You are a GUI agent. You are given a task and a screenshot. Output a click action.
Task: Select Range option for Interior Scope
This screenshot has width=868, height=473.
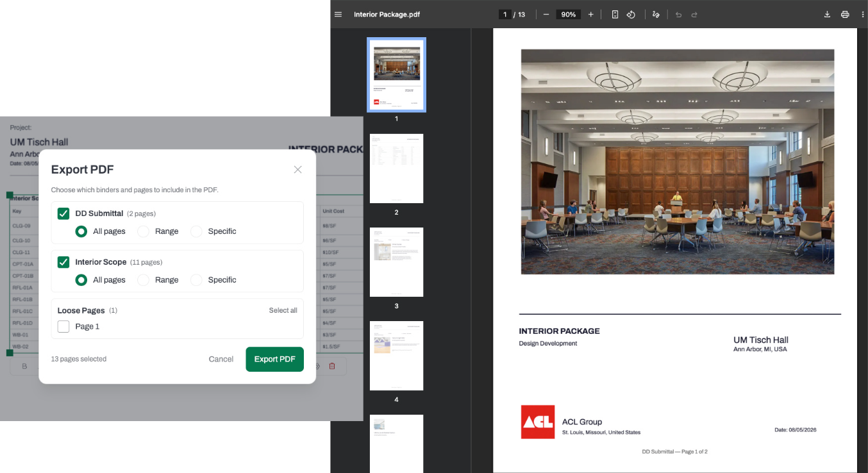(144, 280)
